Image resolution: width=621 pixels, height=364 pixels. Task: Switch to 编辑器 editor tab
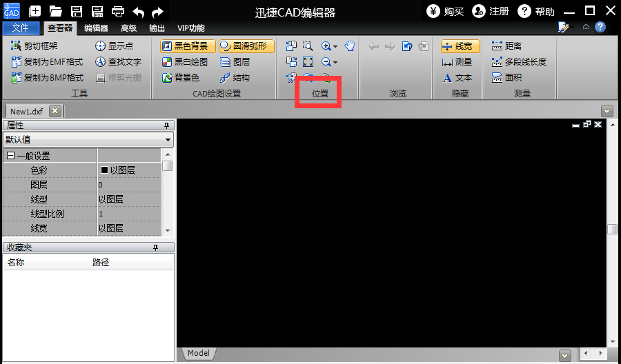[96, 28]
